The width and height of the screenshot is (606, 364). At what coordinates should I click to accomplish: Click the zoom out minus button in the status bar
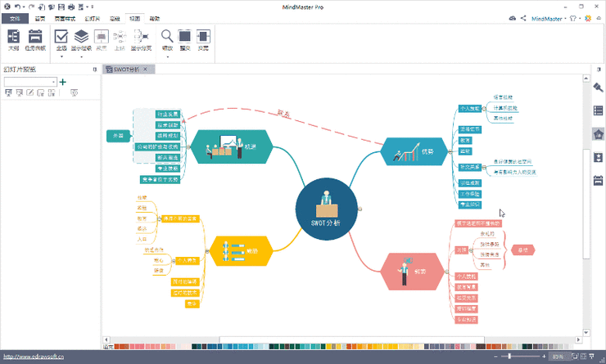click(495, 357)
